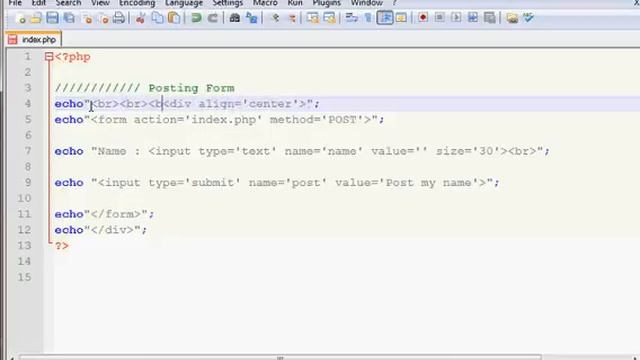The image size is (640, 360).
Task: Click 'POST' in the form method line
Action: coord(342,120)
